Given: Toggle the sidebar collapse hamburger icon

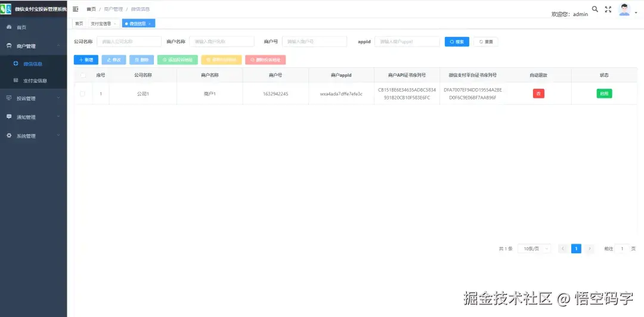Looking at the screenshot, I should (76, 8).
